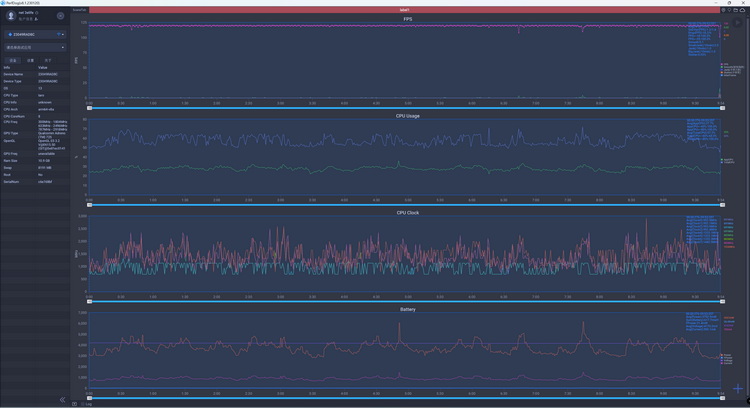This screenshot has width=750, height=408.
Task: Select the middle tab above the Info table
Action: (x=31, y=60)
